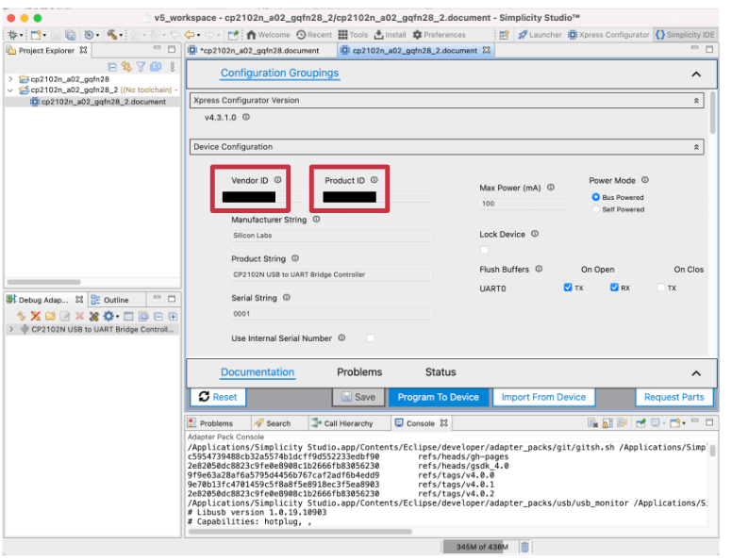732x560 pixels.
Task: Click the blue gear settings icon in Debug Adapters
Action: coord(108,317)
